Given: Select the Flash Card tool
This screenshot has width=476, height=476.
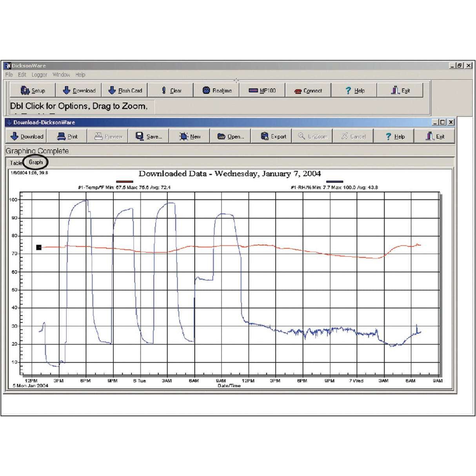Looking at the screenshot, I should click(x=125, y=90).
